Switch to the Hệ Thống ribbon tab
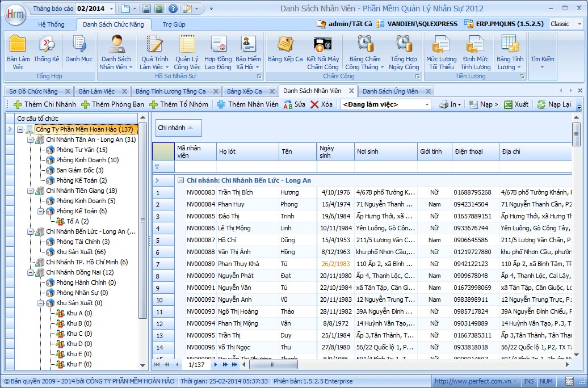 51,24
